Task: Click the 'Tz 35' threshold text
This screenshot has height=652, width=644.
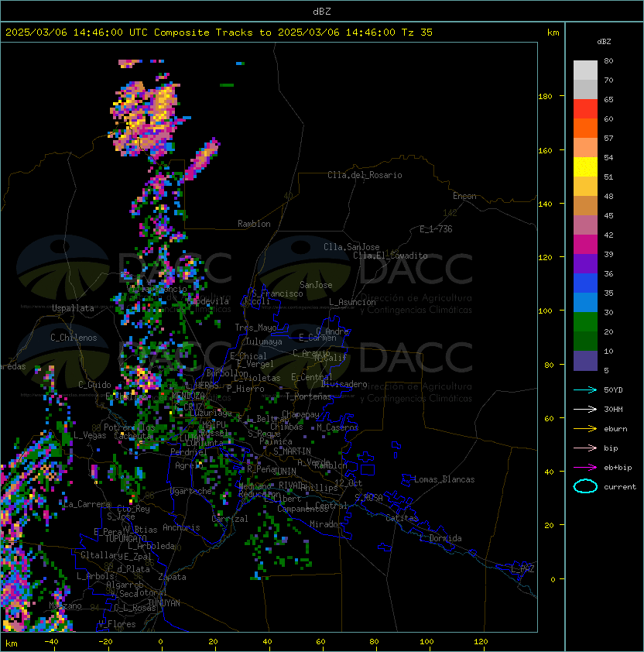Action: tap(417, 33)
